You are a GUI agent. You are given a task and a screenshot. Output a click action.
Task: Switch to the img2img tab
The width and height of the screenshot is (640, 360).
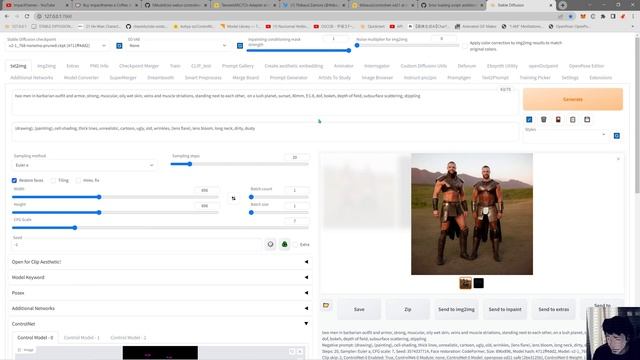[x=46, y=66]
